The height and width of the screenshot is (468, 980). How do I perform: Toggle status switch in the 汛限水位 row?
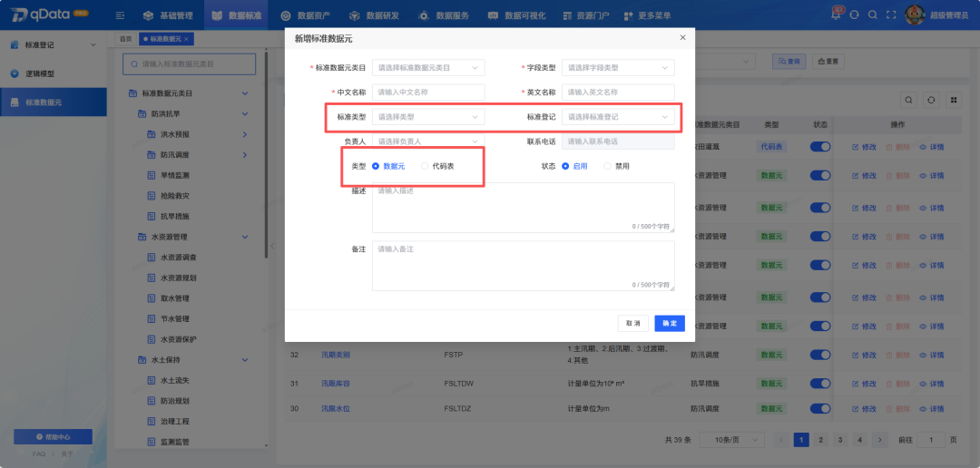pos(820,408)
